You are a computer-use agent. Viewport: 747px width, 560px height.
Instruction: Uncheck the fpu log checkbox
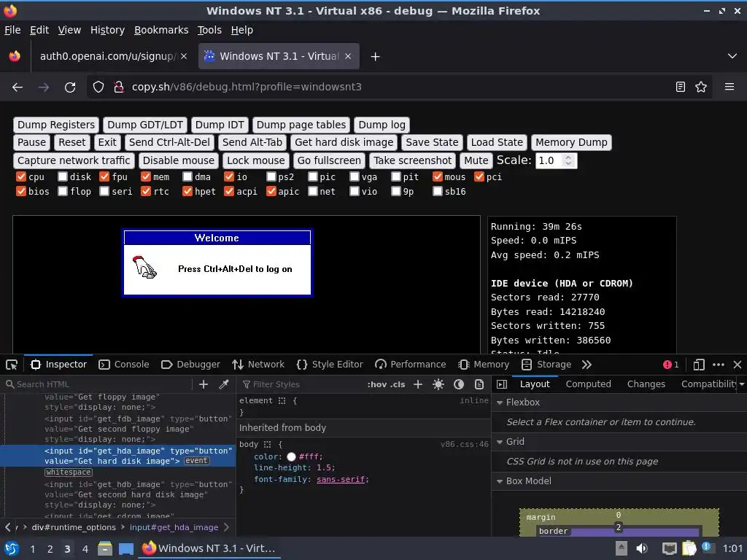[x=104, y=176]
